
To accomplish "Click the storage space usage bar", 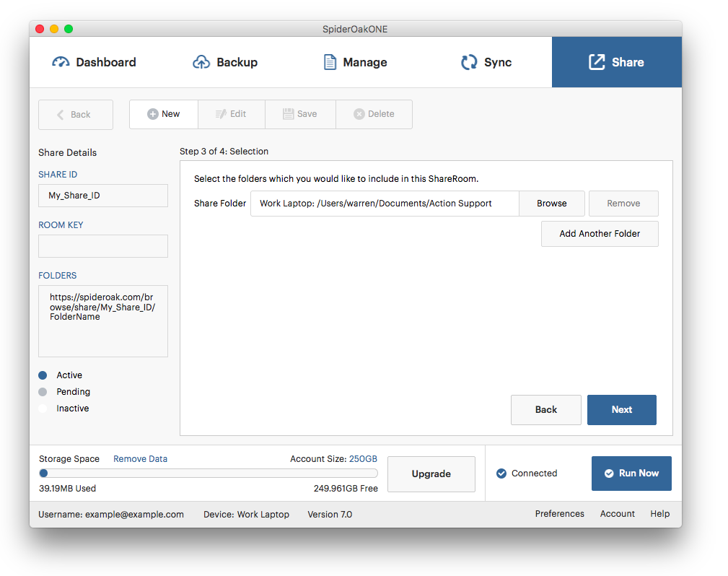I will pos(209,474).
